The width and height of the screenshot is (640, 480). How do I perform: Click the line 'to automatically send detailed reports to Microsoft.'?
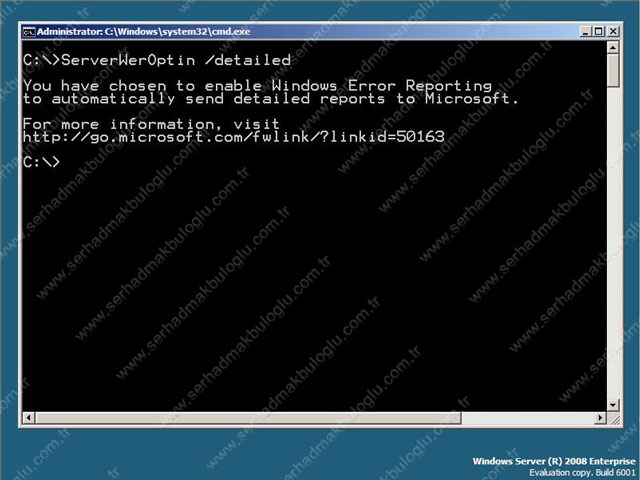click(271, 99)
